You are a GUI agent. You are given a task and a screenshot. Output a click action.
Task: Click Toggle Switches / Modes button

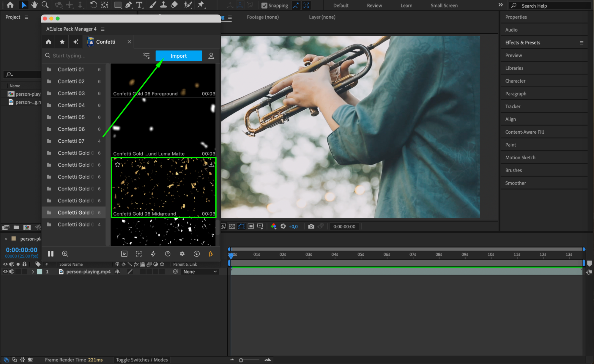pyautogui.click(x=142, y=360)
